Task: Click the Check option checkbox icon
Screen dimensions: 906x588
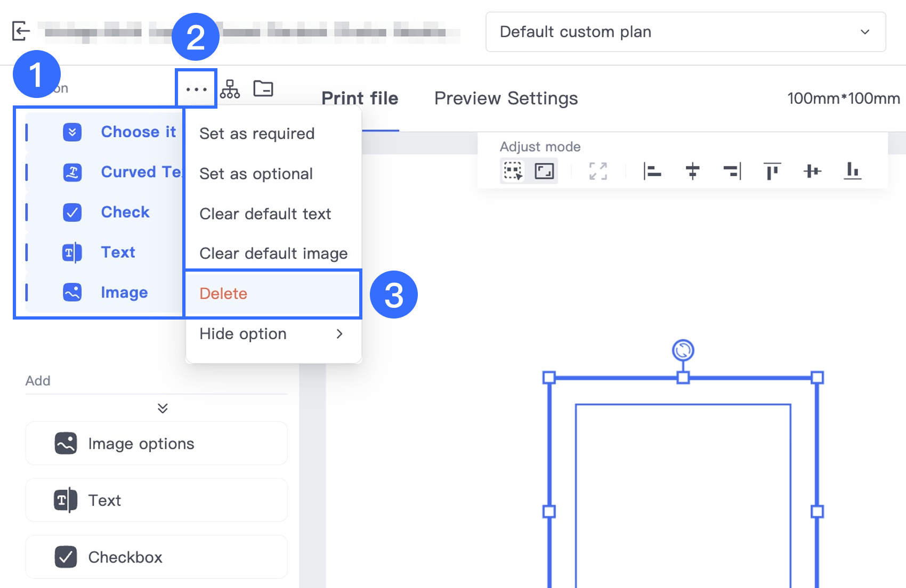Action: coord(72,212)
